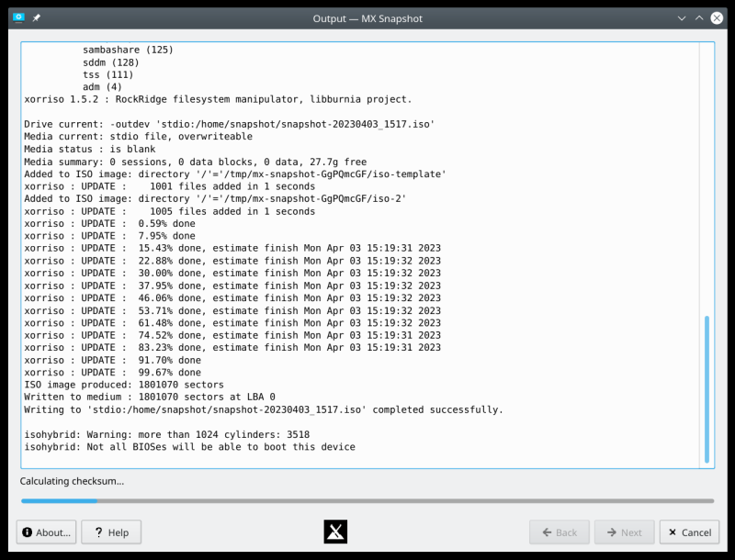Click the '1005 files added in 1 seconds' line

click(x=170, y=211)
